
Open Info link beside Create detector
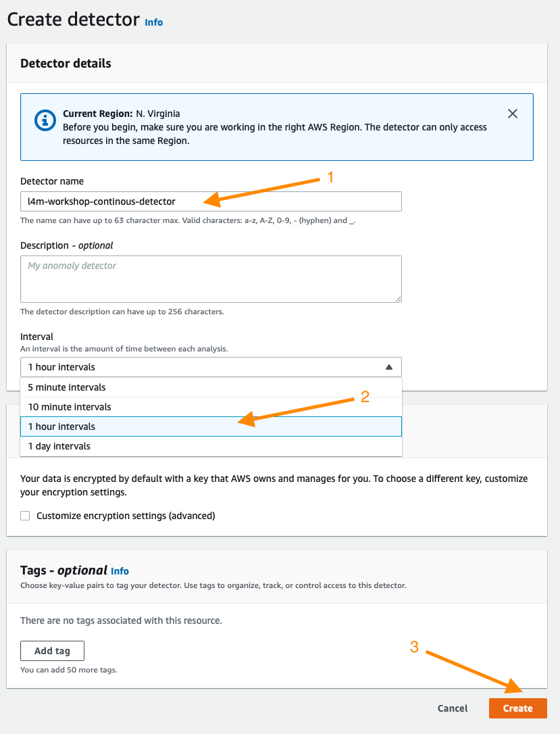pyautogui.click(x=154, y=22)
